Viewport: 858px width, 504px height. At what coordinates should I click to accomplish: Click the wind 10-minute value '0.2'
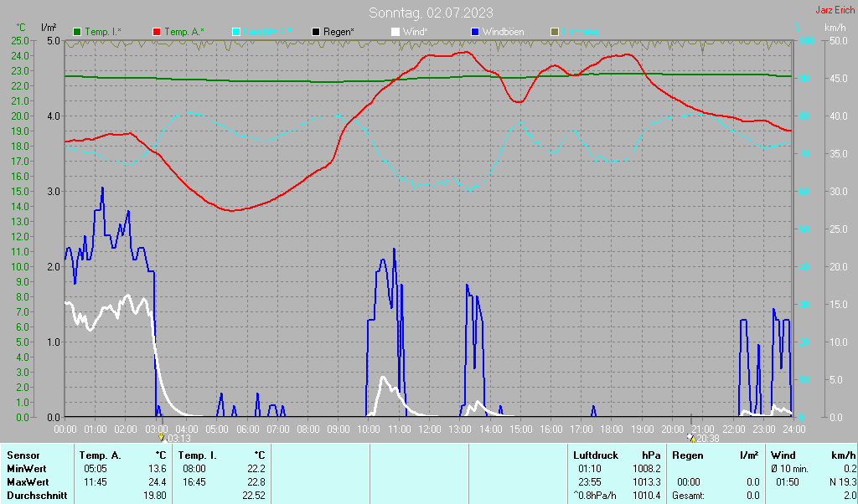tap(850, 469)
